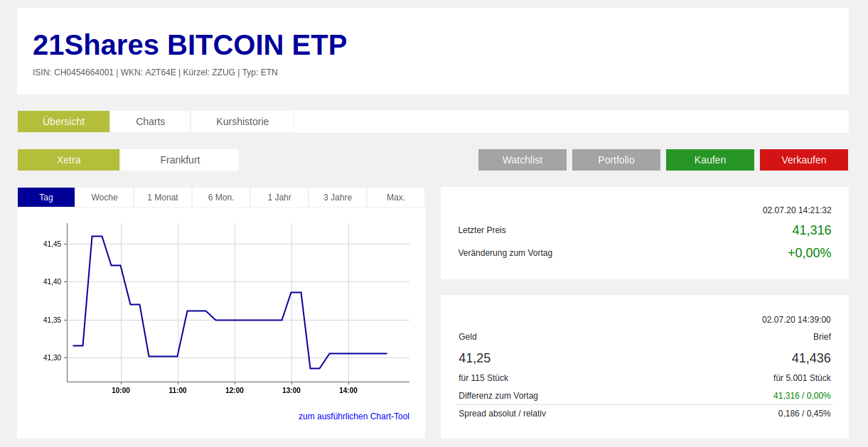
Task: Set chart range to 1 Jahr
Action: [x=279, y=198]
